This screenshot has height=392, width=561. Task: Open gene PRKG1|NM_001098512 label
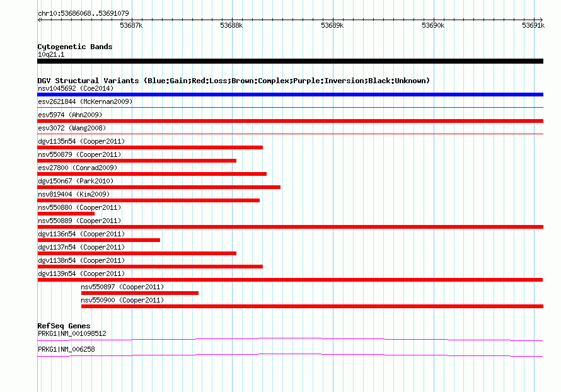coord(72,333)
